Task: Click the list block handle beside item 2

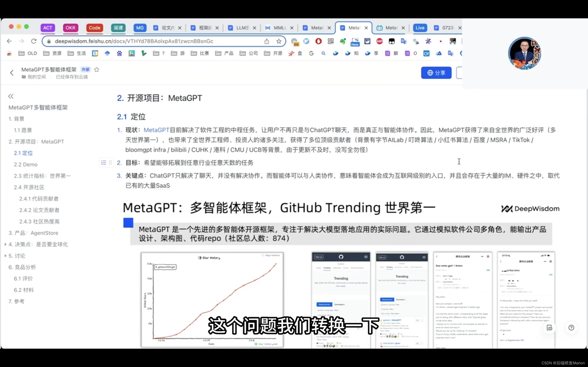Action: (x=104, y=163)
